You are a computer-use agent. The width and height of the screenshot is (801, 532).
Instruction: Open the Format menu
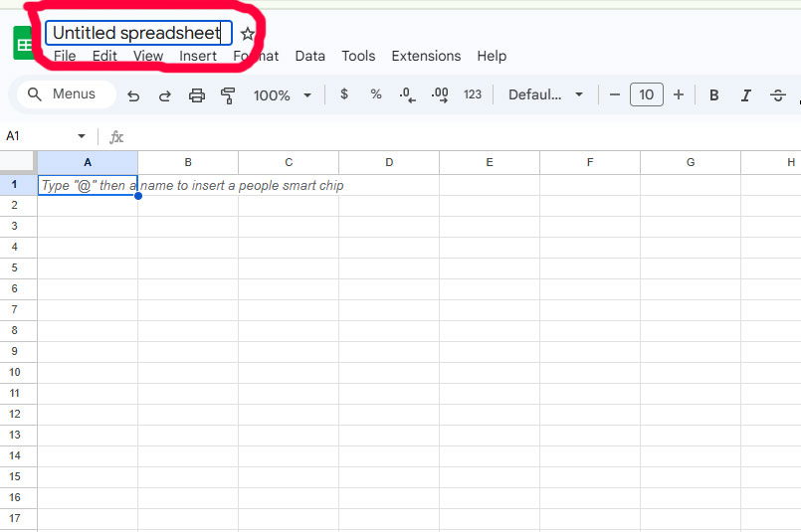click(256, 56)
